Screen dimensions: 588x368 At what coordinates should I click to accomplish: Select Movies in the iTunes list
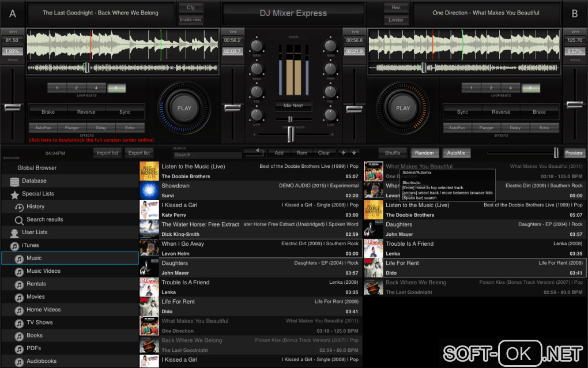(36, 296)
